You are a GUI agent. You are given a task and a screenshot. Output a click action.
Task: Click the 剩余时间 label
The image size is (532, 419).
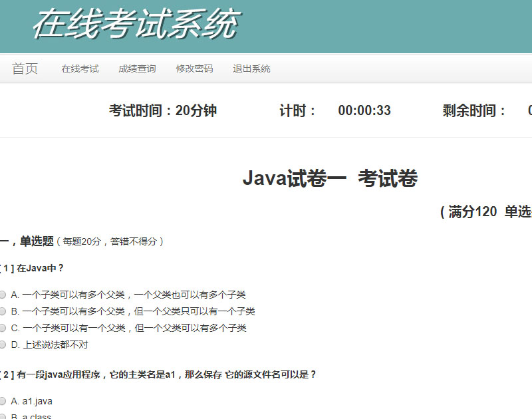(473, 110)
